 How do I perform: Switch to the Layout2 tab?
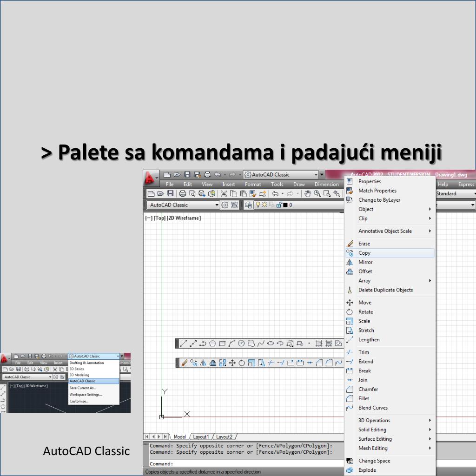(x=224, y=437)
